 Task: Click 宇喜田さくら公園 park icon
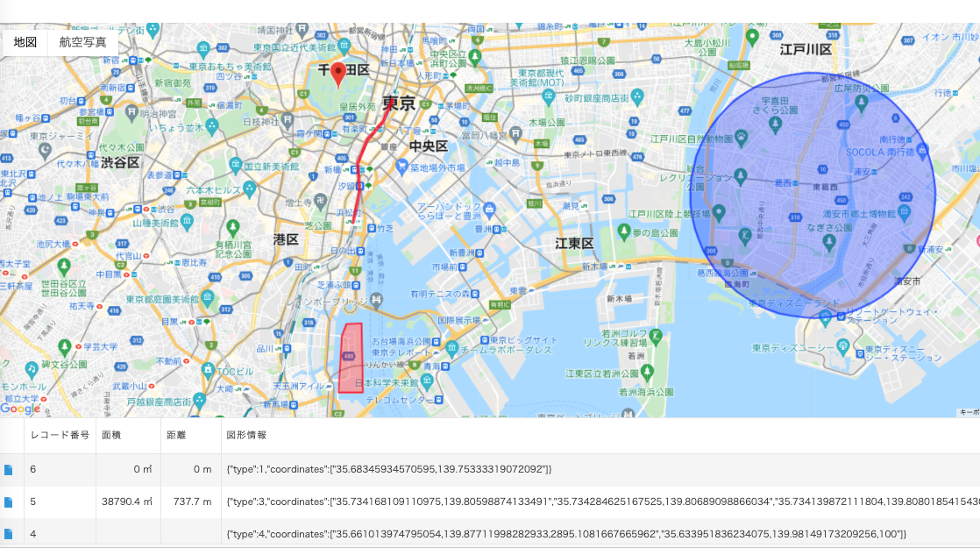(x=776, y=125)
